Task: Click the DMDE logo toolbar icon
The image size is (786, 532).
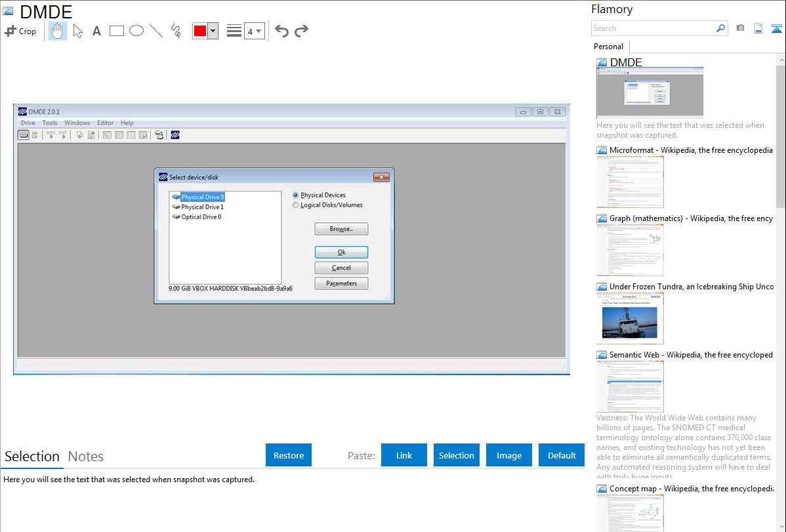Action: [x=175, y=135]
